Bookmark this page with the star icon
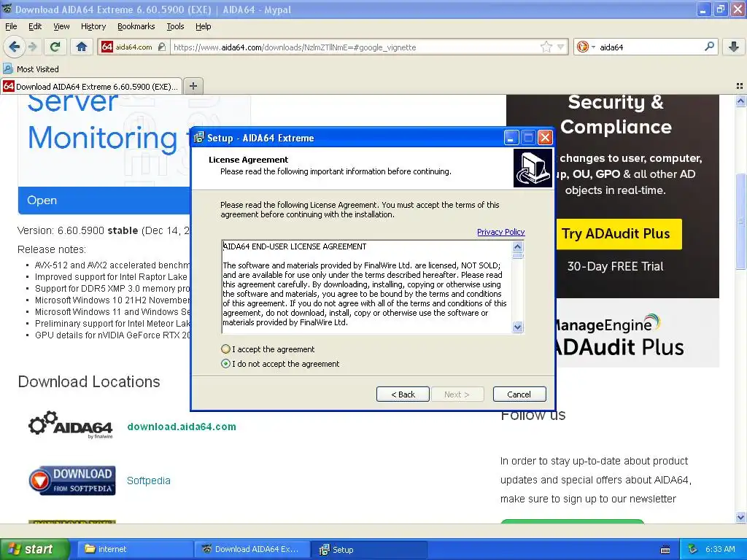The width and height of the screenshot is (747, 560). [x=546, y=47]
